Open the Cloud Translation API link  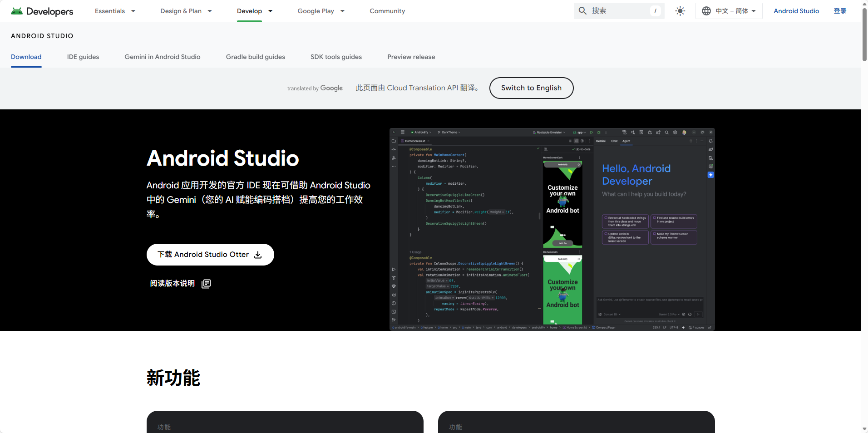pos(422,88)
